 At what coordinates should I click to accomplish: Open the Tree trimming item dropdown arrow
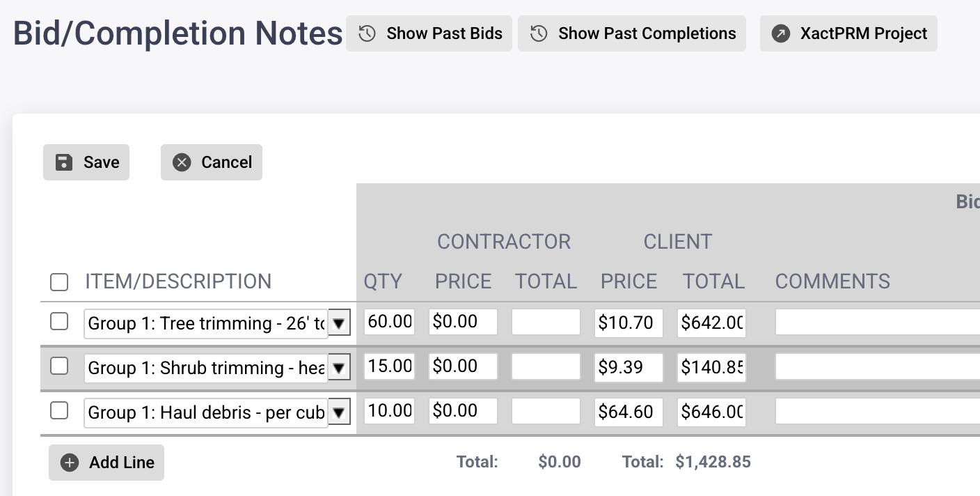click(x=339, y=323)
